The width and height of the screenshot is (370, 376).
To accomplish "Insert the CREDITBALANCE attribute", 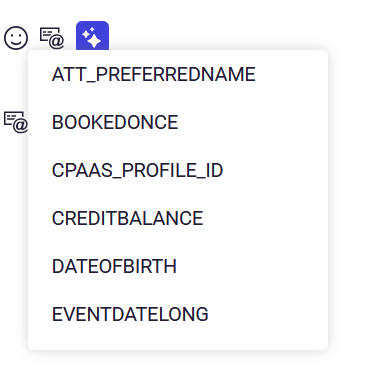I will tap(178, 218).
